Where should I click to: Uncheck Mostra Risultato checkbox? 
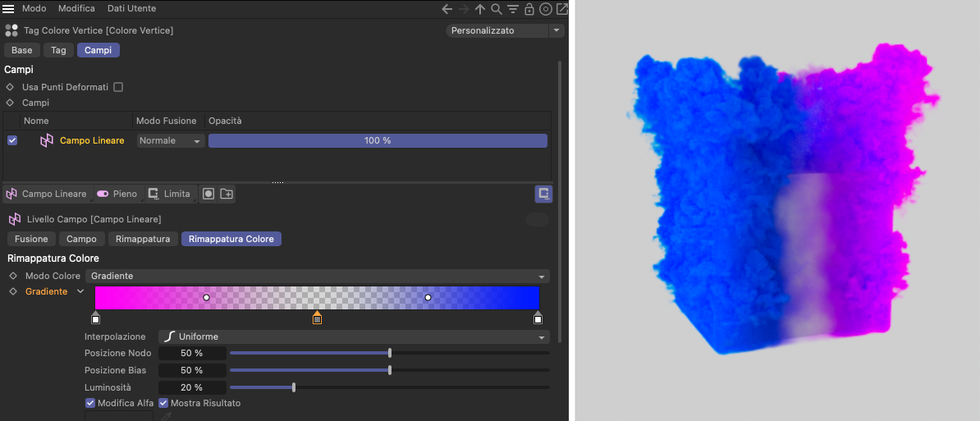tap(163, 403)
